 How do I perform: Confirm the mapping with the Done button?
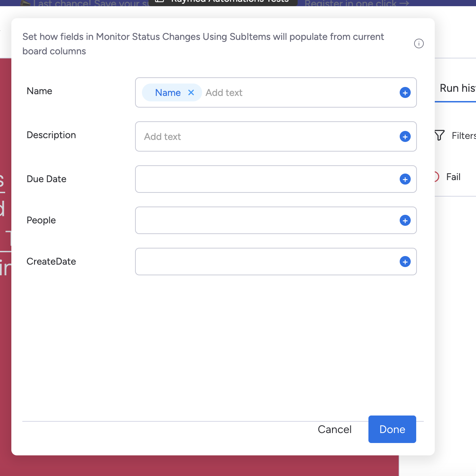(392, 429)
